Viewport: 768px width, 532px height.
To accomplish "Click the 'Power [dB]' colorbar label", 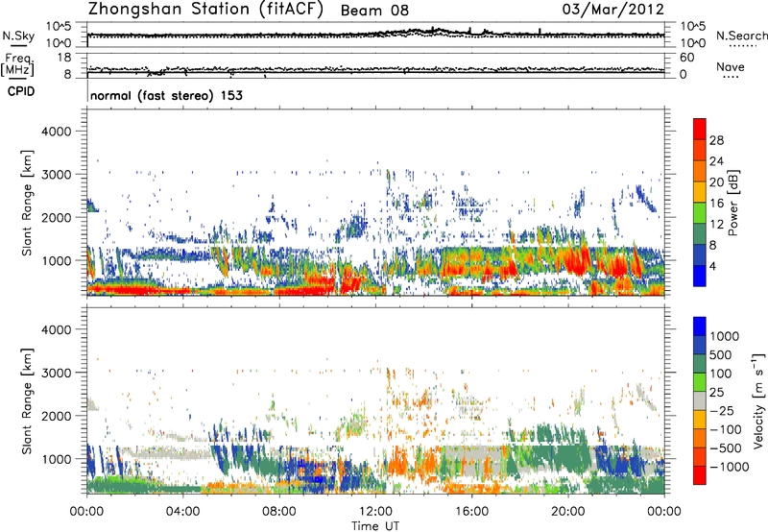I will (x=732, y=203).
